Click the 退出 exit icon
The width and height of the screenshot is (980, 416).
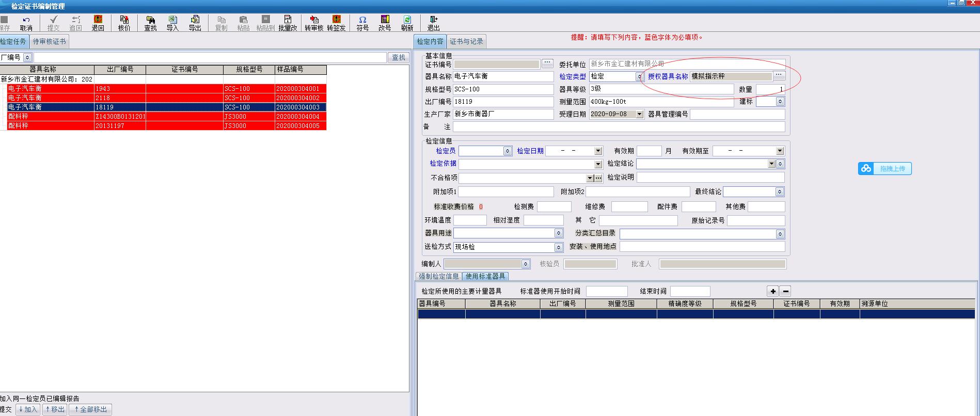click(x=433, y=23)
